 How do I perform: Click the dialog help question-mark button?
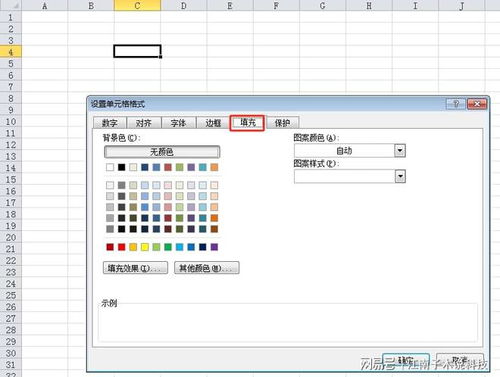click(456, 104)
